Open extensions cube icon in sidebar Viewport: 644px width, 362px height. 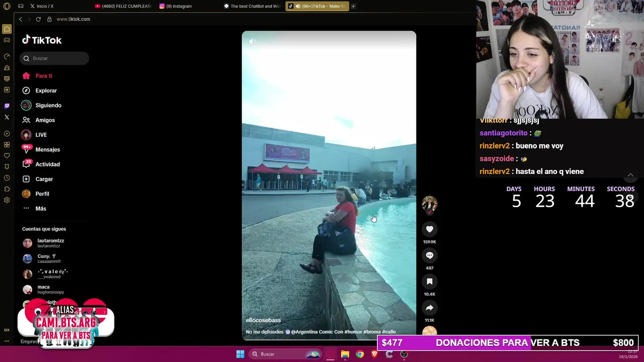(x=7, y=189)
